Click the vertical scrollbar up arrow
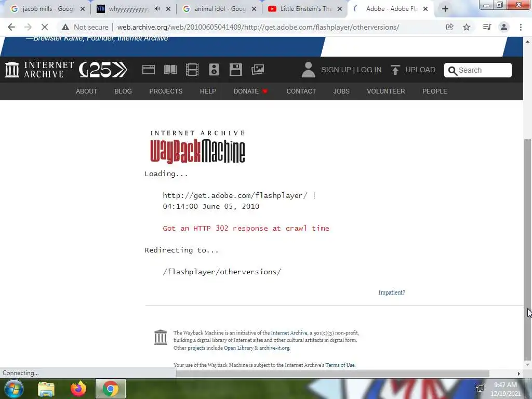The height and width of the screenshot is (399, 532). click(x=528, y=42)
